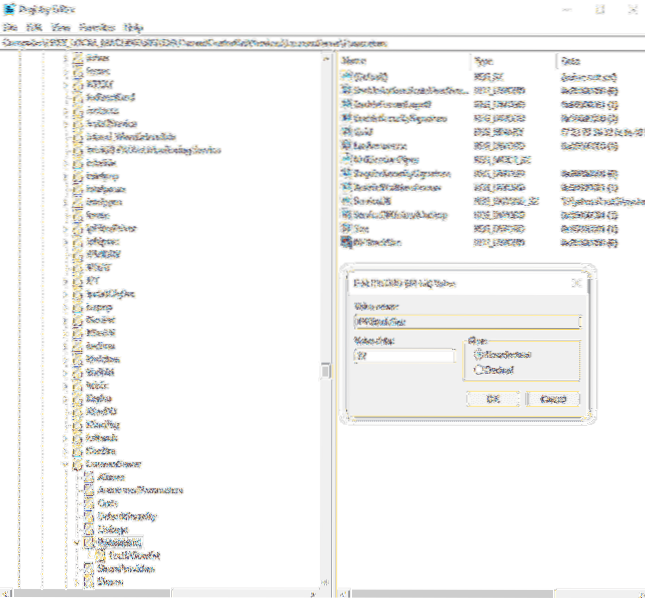This screenshot has width=645, height=598.
Task: Click the Parameters key folder icon
Action: 88,541
